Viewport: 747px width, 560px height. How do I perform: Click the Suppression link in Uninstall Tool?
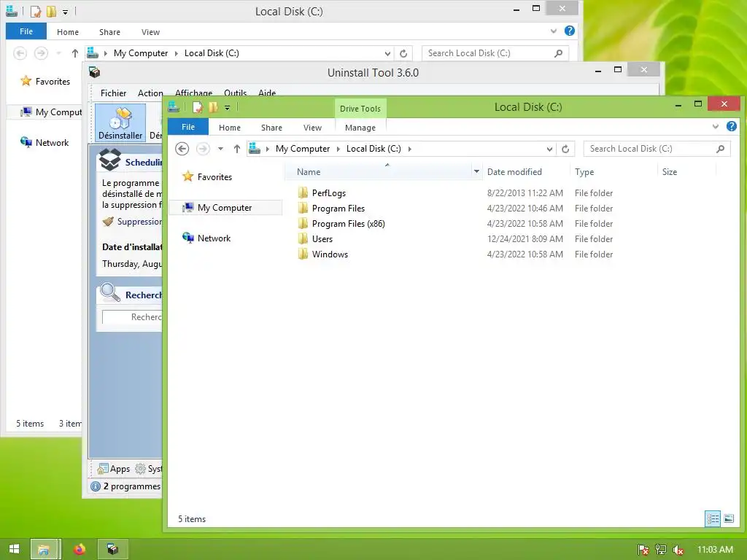[x=139, y=222]
